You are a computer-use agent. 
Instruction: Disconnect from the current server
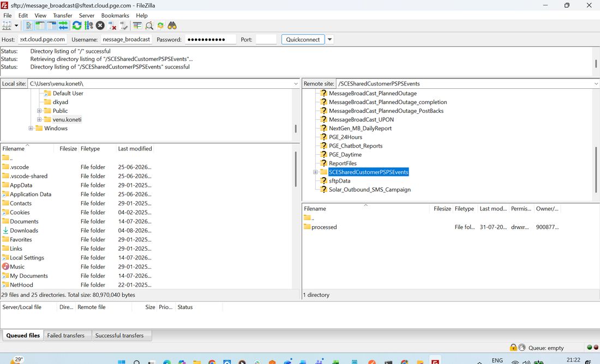[112, 26]
